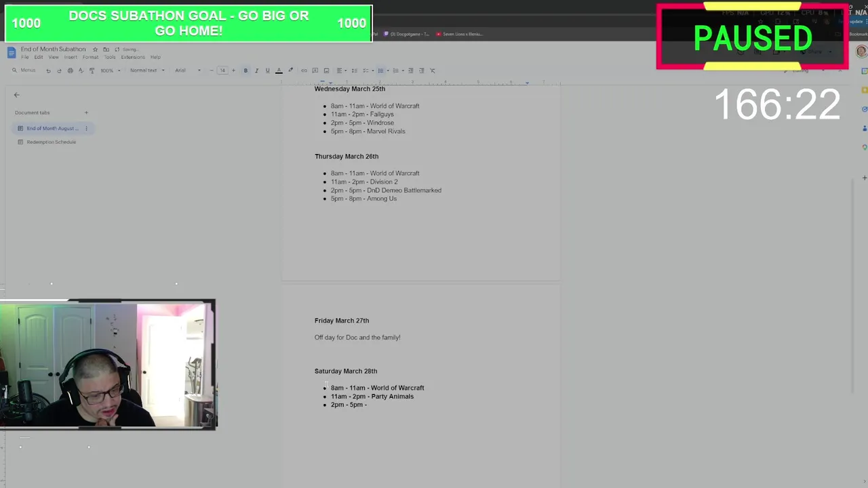Open the text color picker
This screenshot has width=868, height=488.
coord(279,70)
